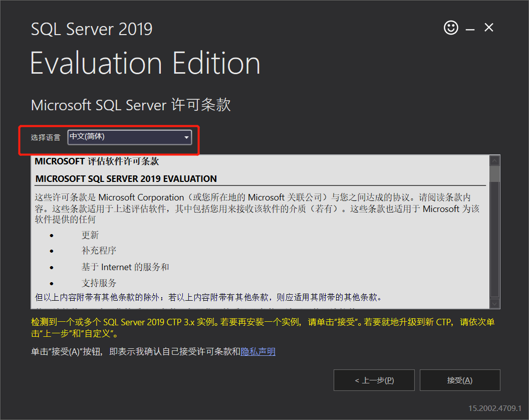Open the 选择语言 language dropdown
Image resolution: width=529 pixels, height=420 pixels.
(x=130, y=137)
